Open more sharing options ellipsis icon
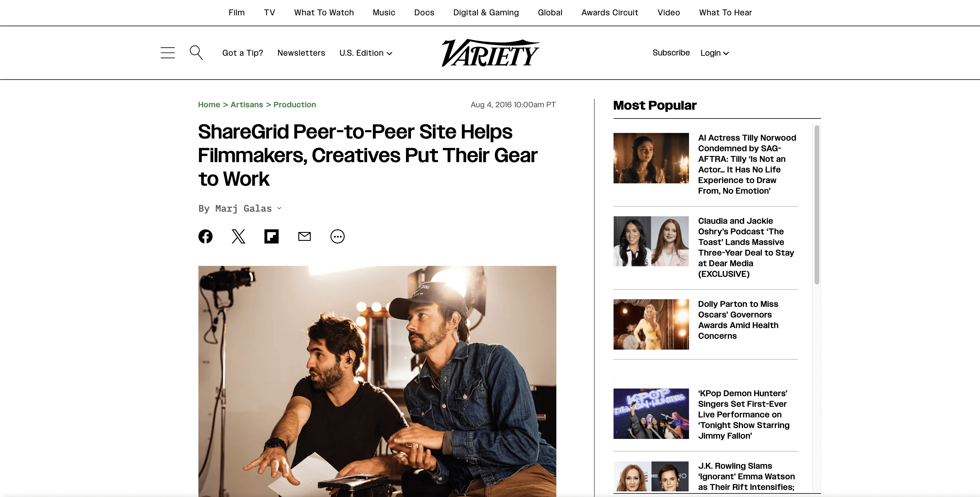The width and height of the screenshot is (980, 497). pos(338,236)
